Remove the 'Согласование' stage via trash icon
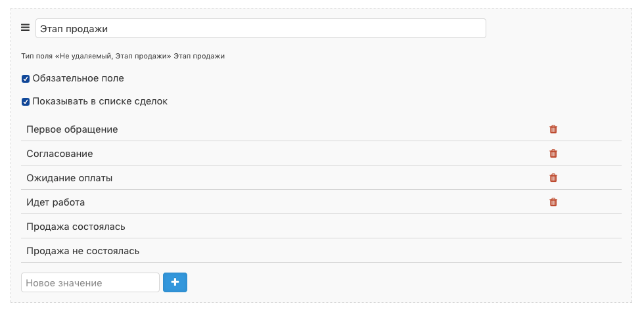 click(553, 154)
